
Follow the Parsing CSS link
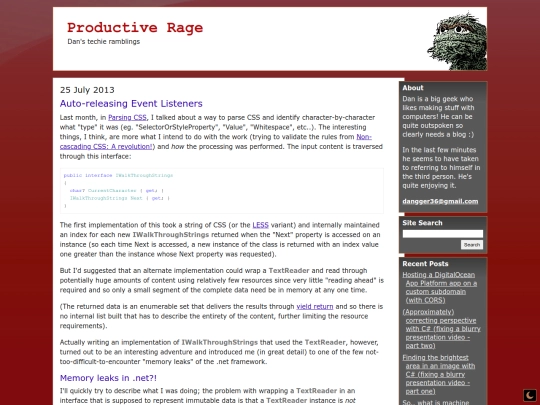click(127, 117)
